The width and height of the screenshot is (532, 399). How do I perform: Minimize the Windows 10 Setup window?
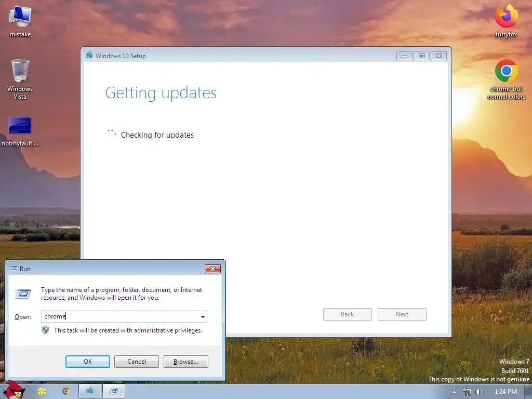pyautogui.click(x=404, y=56)
